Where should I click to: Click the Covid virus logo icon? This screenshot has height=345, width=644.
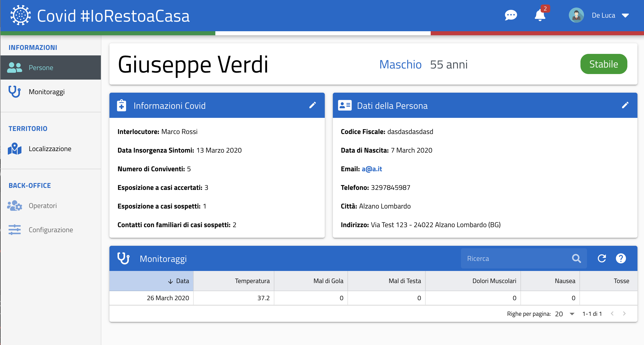pos(21,15)
